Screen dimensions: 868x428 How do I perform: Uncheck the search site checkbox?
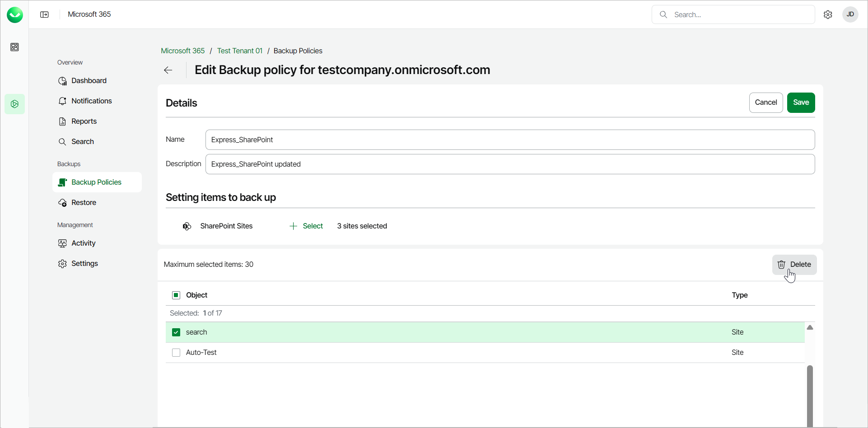(176, 332)
